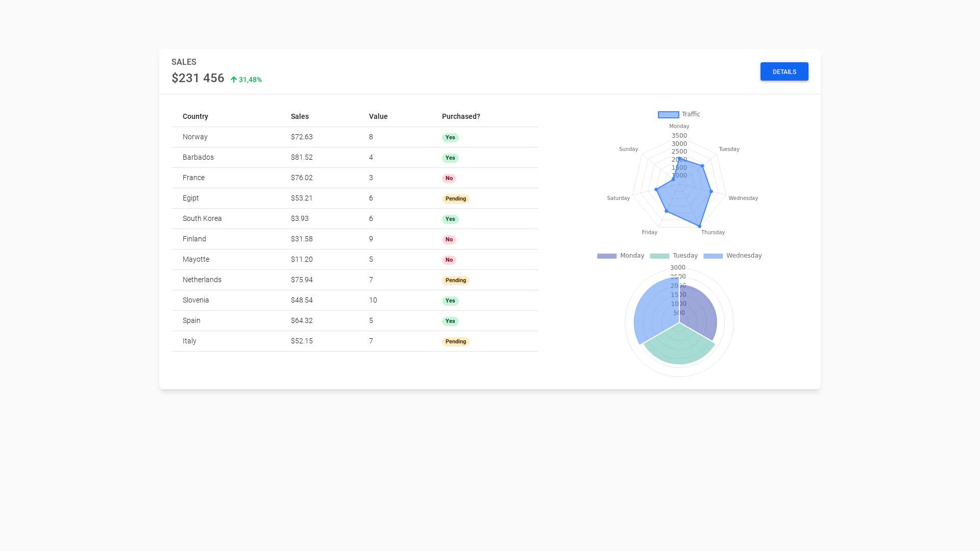Click the green upward trend arrow icon
Screen dimensions: 980x551
[x=234, y=80]
